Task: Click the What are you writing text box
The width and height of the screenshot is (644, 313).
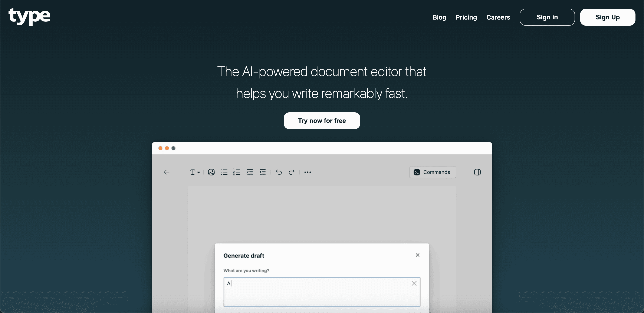Action: coord(322,292)
